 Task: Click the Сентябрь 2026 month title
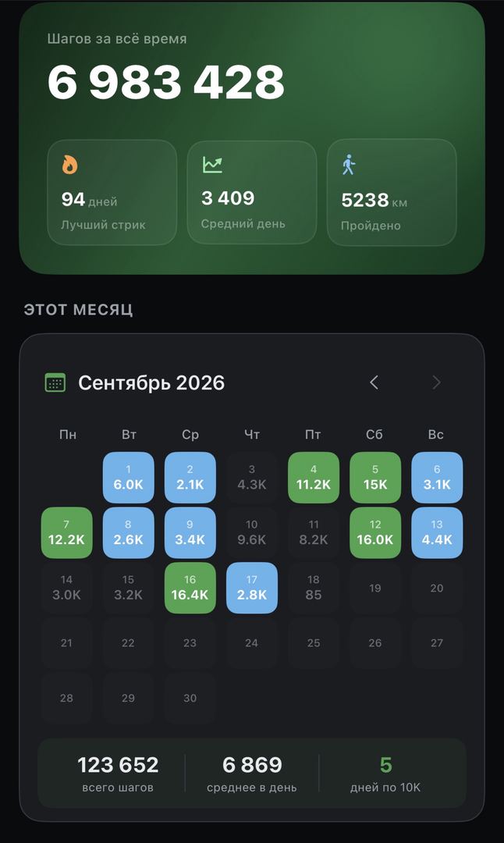click(x=151, y=382)
